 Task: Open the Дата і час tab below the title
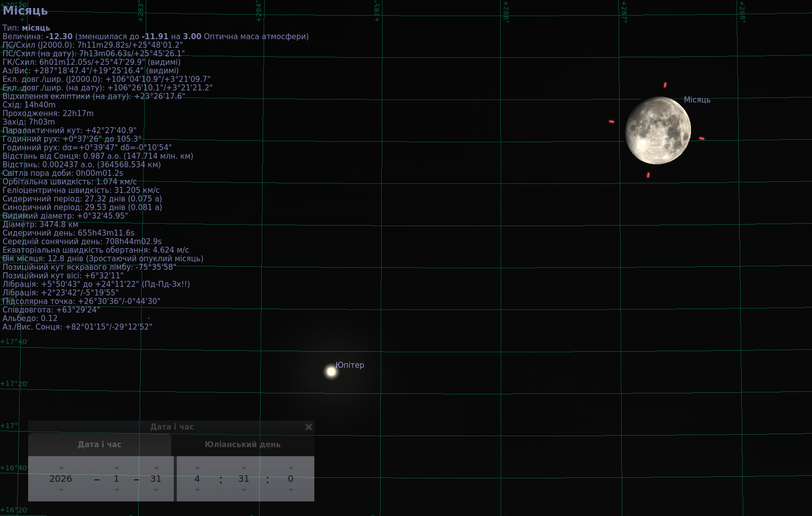pos(99,445)
